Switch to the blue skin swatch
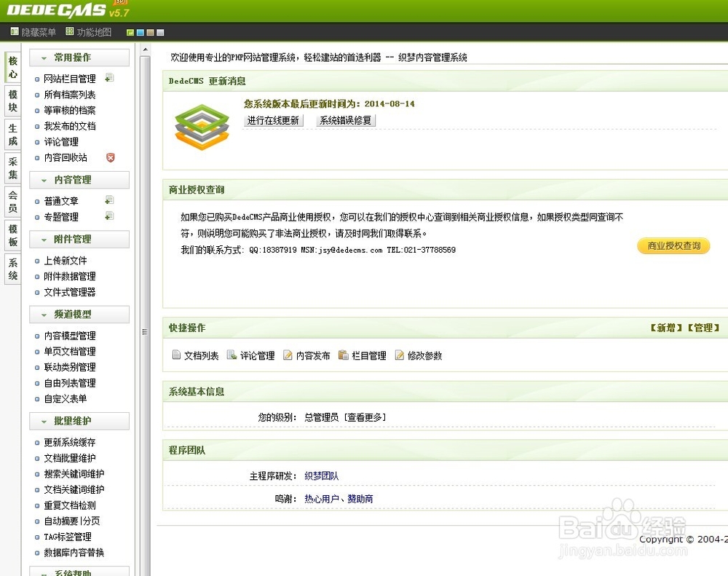This screenshot has height=576, width=728. (x=141, y=33)
